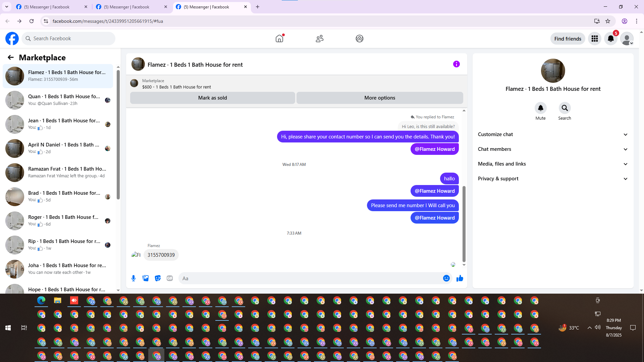The height and width of the screenshot is (362, 644).
Task: Expand Media, files and links section
Action: coord(553,164)
